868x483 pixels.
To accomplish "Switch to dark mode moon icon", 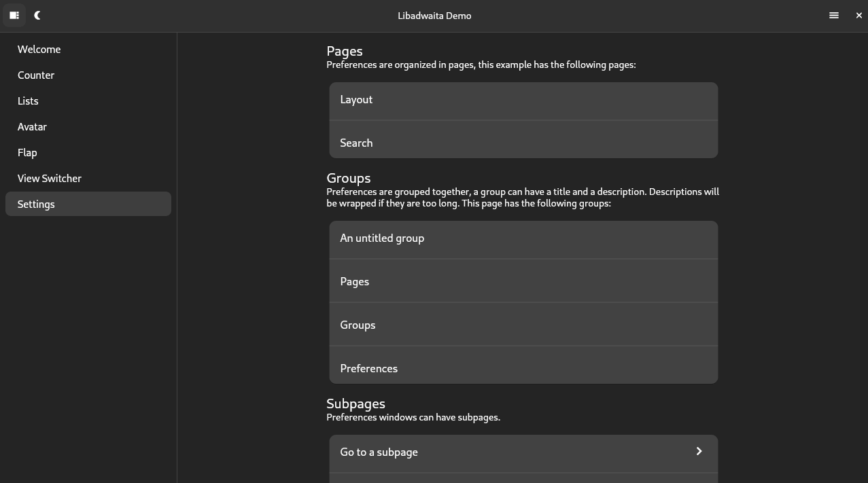I will coord(37,15).
